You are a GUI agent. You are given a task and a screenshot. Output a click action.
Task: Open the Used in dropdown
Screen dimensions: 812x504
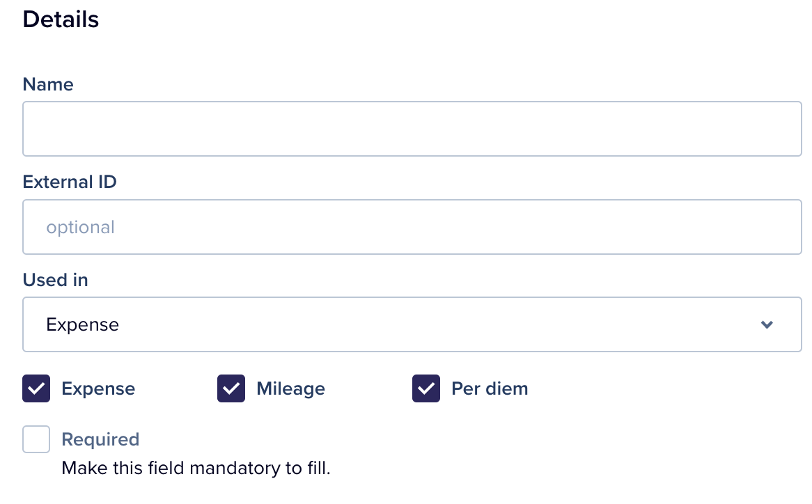(x=412, y=325)
